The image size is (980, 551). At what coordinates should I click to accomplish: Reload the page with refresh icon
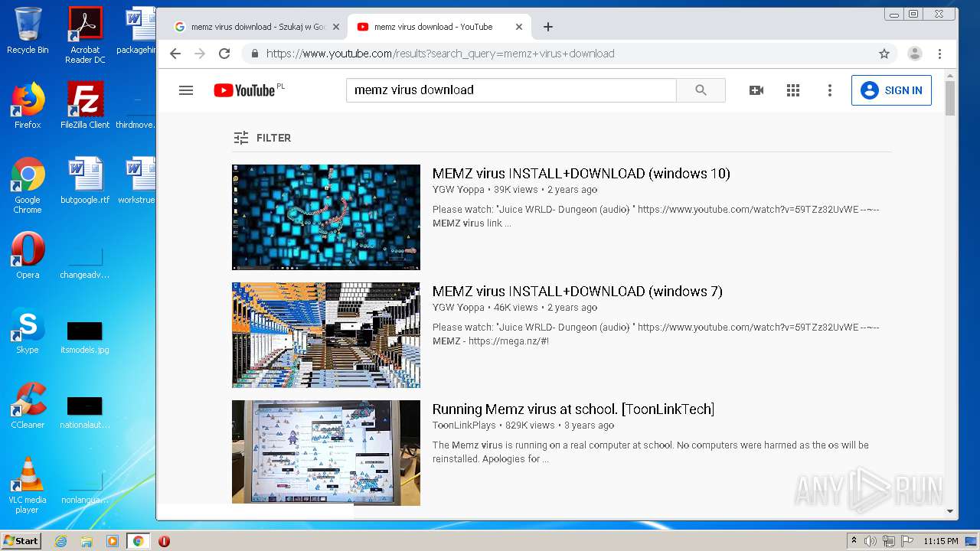[x=224, y=54]
